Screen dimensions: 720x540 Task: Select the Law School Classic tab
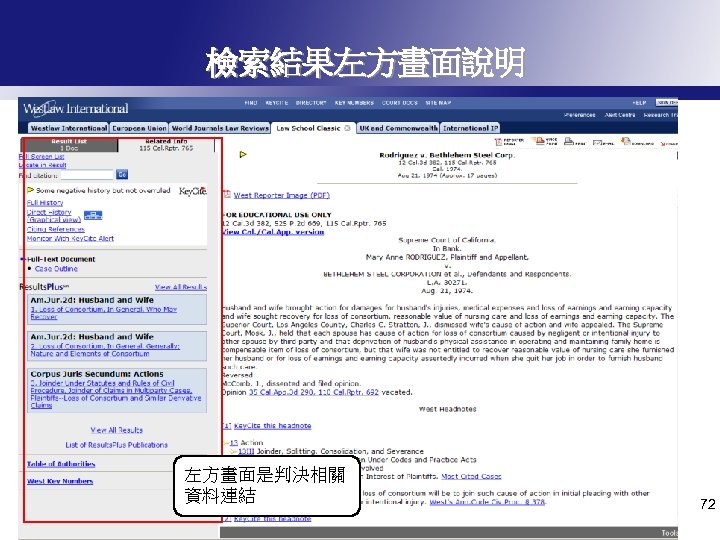(x=308, y=128)
